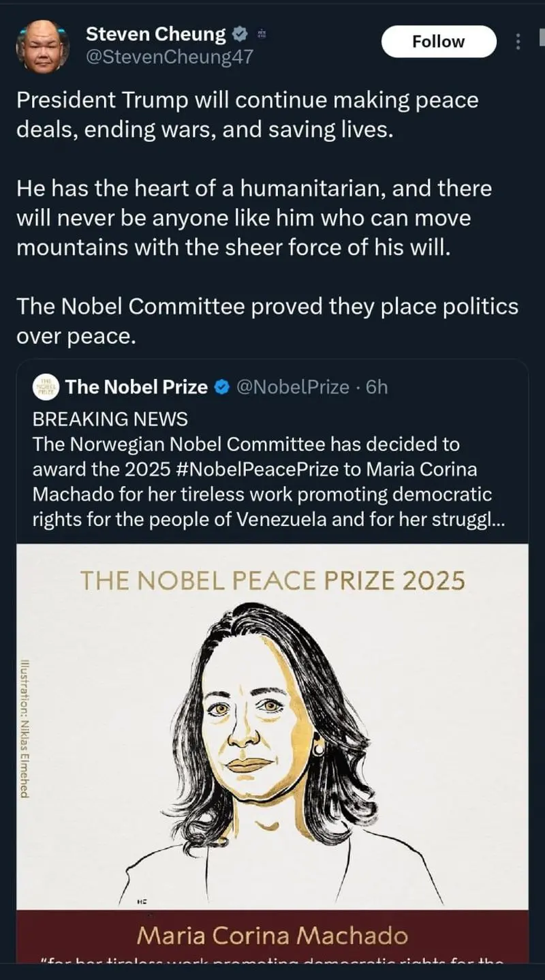Visit the @NobelPrize handle

[292, 387]
